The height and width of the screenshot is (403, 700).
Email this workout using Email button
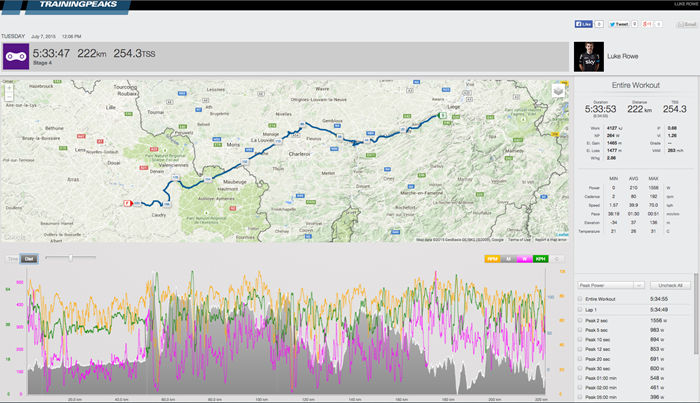[687, 24]
